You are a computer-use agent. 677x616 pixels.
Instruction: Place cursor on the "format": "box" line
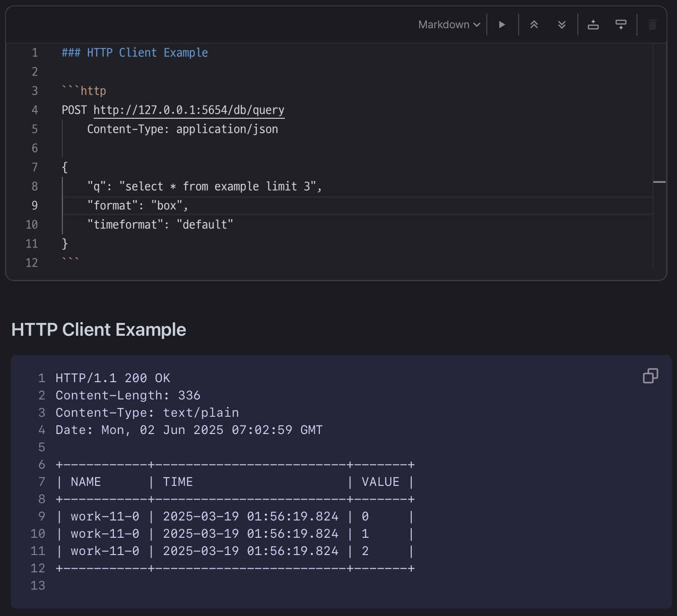137,206
